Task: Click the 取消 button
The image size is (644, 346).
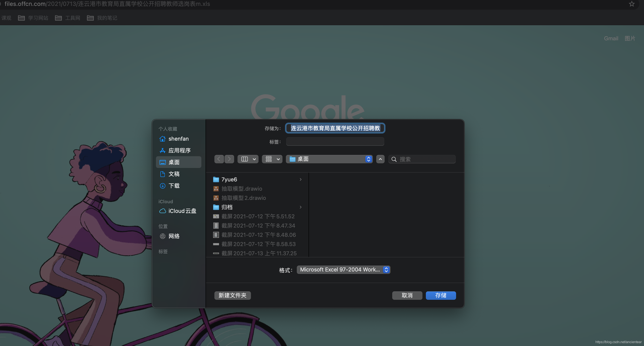Action: (407, 295)
